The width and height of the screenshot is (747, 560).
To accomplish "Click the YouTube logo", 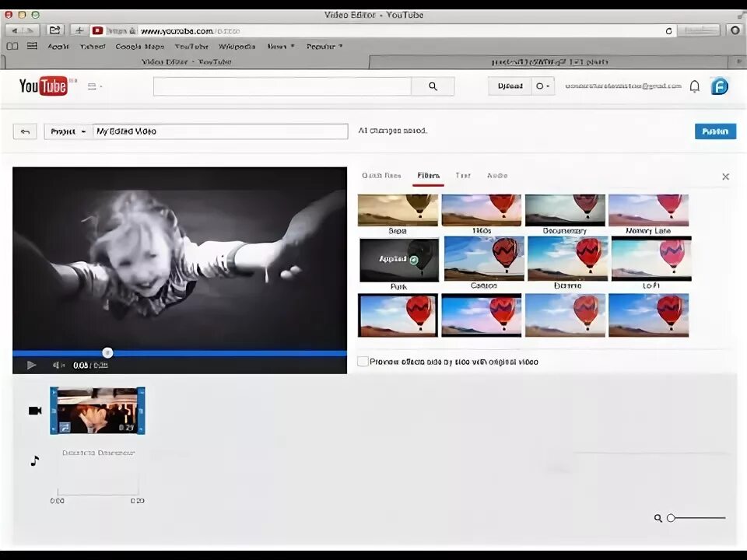I will point(44,86).
